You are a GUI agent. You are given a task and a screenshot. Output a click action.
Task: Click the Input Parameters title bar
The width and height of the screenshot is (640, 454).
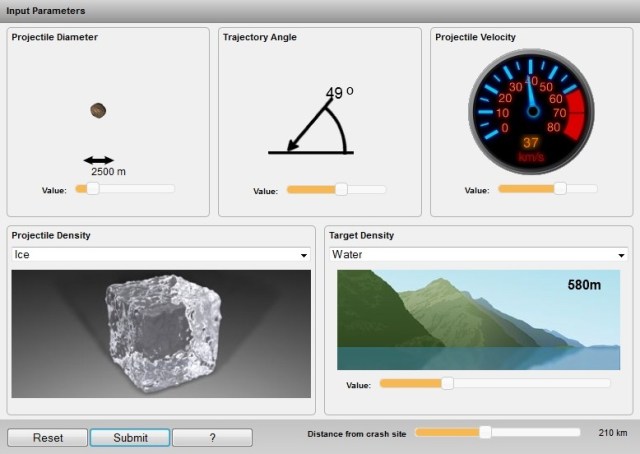click(x=320, y=11)
